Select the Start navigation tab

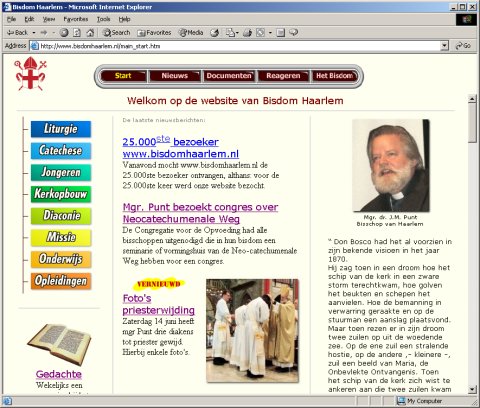click(x=123, y=76)
